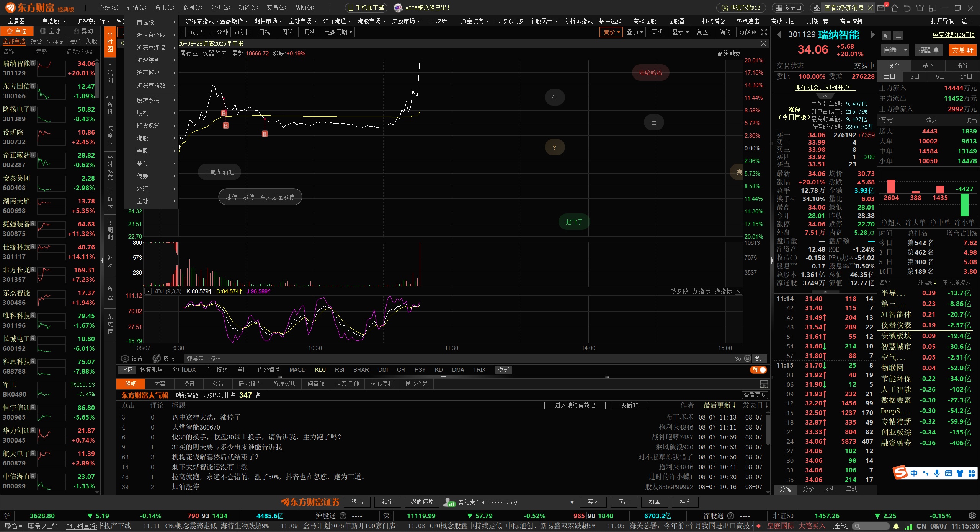Click the 沪股通 help question icon
Viewport: 980px width, 532px height.
343,516
